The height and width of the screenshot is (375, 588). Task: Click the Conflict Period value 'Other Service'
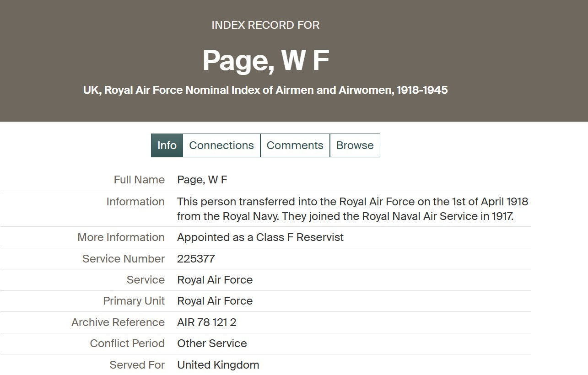click(x=212, y=343)
